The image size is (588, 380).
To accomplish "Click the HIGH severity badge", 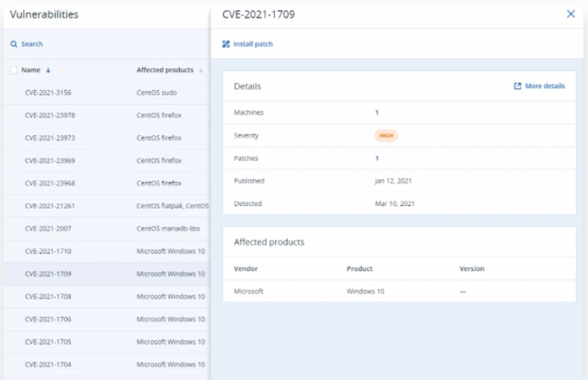I will [386, 135].
